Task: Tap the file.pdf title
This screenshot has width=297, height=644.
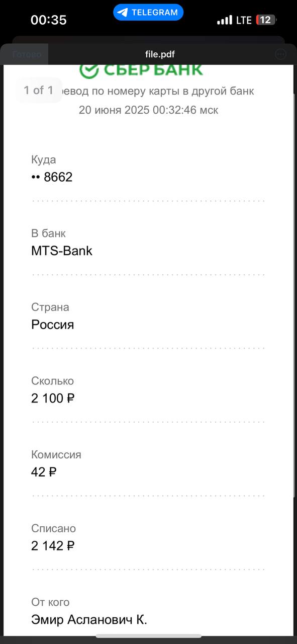Action: 160,54
